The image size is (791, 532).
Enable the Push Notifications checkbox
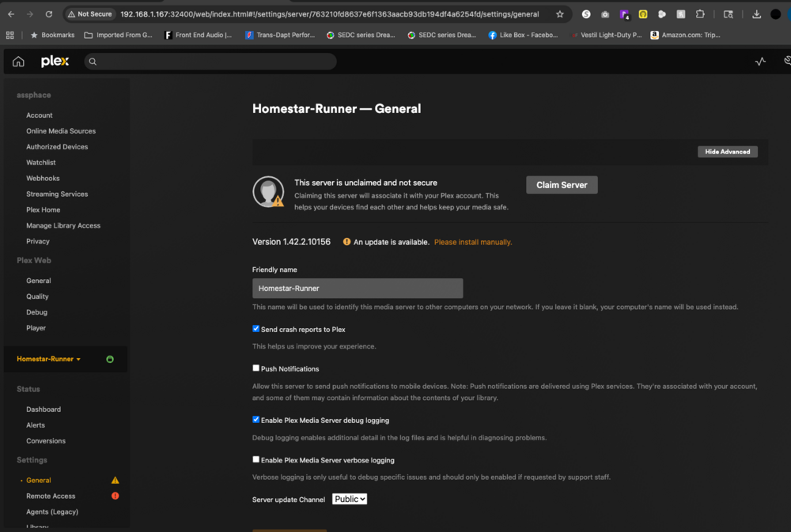[x=255, y=368]
